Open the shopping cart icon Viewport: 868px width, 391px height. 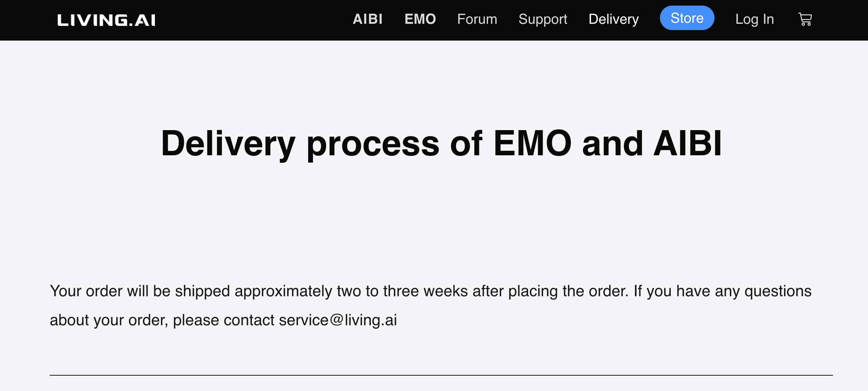805,19
